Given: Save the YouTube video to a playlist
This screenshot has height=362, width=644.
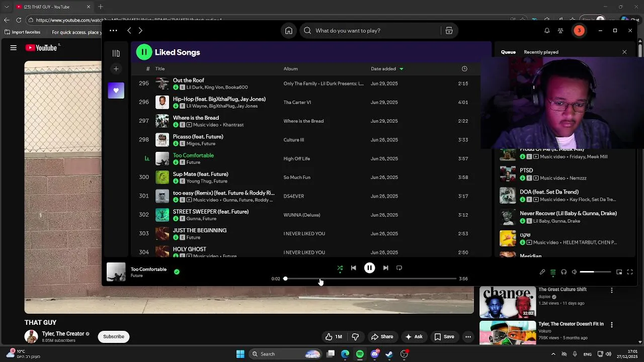Looking at the screenshot, I should (x=444, y=337).
